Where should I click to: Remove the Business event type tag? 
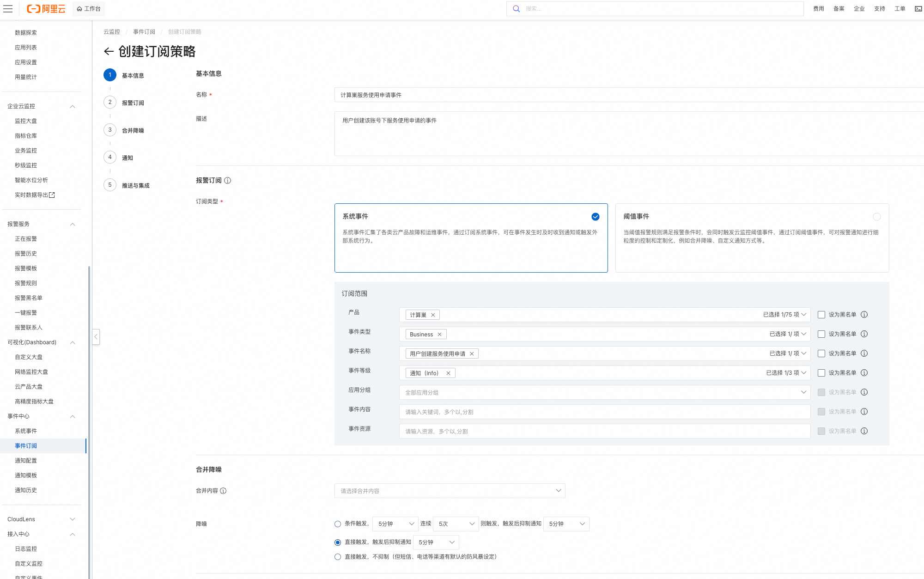click(439, 335)
